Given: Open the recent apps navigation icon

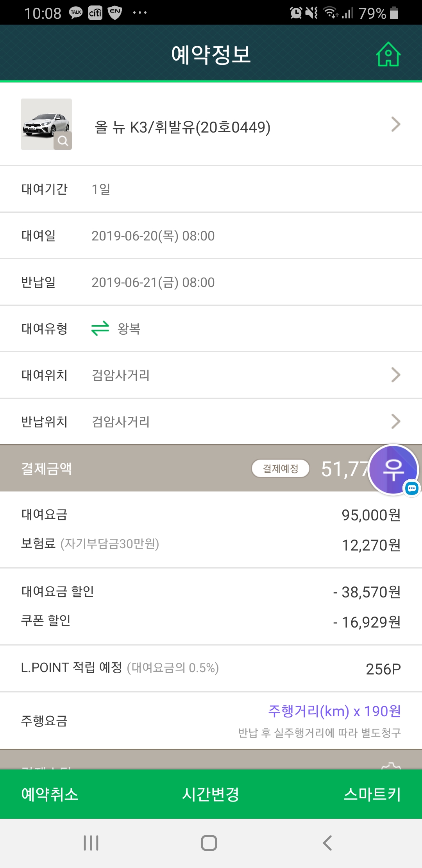Looking at the screenshot, I should [x=91, y=843].
